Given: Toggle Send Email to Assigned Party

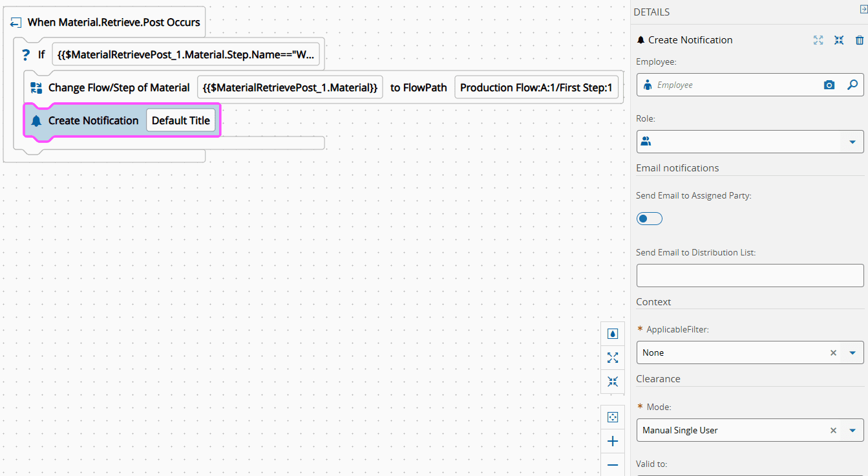Looking at the screenshot, I should point(650,219).
